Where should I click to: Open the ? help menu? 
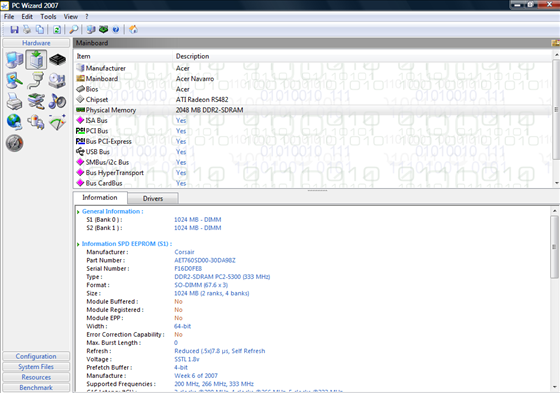87,16
